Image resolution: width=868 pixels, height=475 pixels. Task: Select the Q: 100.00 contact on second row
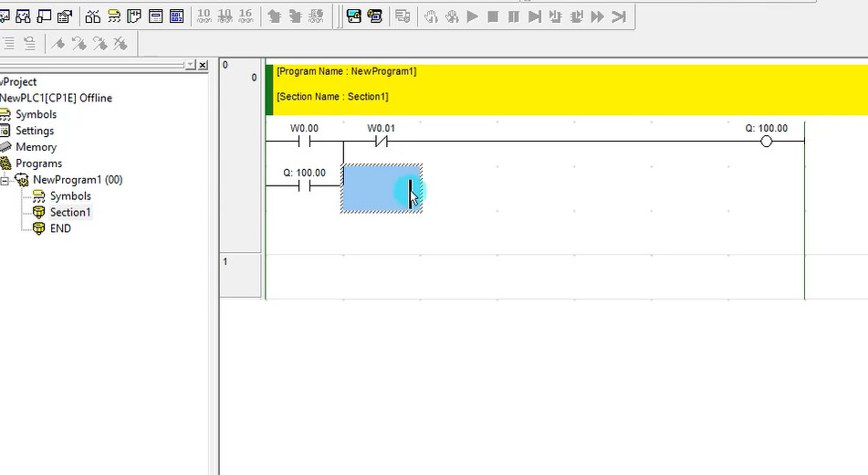coord(304,185)
